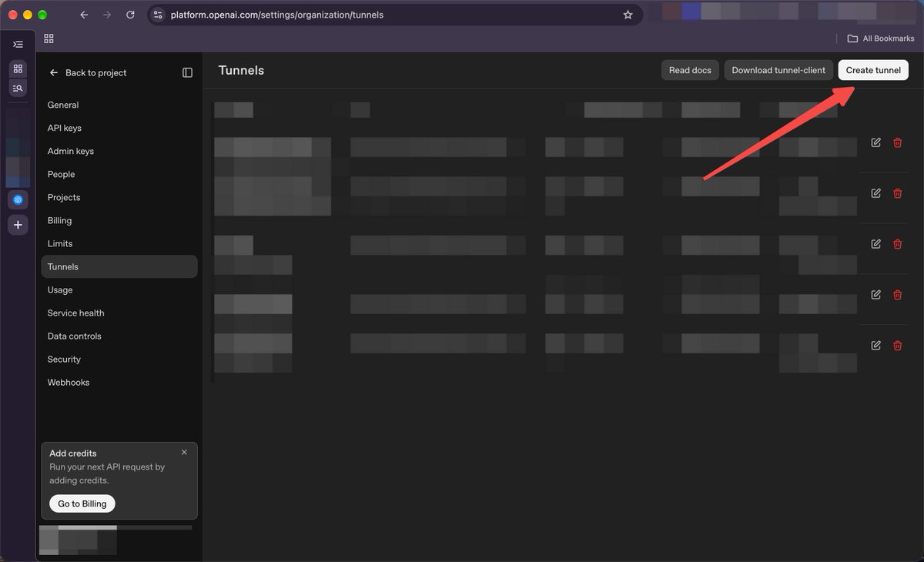Open site information icon in address bar

pyautogui.click(x=158, y=15)
